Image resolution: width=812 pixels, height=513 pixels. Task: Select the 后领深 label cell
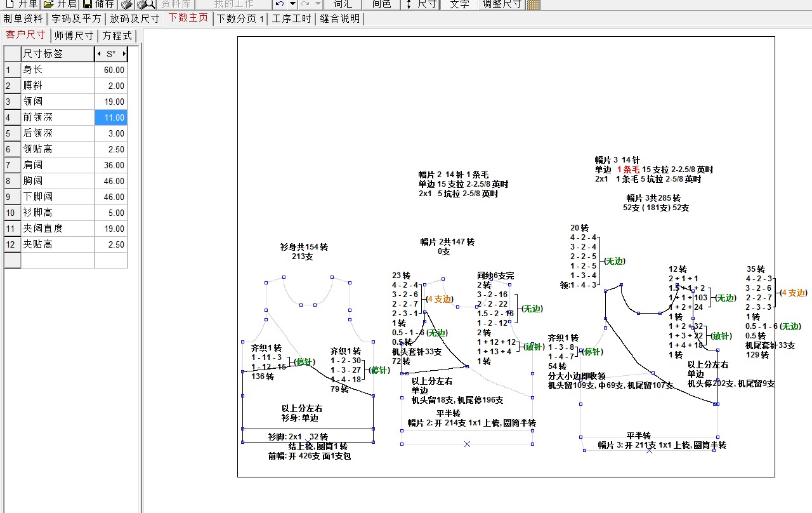(58, 133)
